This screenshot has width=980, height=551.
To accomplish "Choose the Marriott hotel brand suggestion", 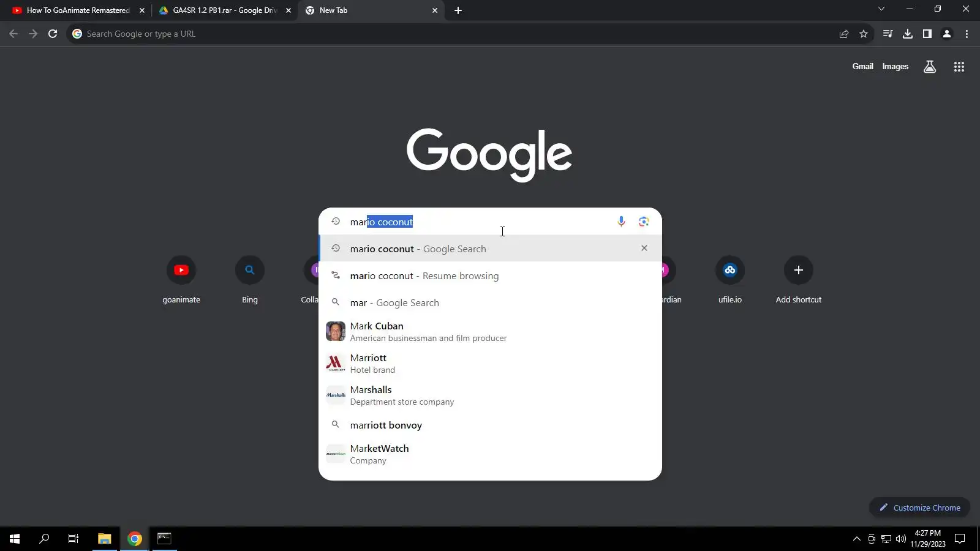I will [x=490, y=364].
